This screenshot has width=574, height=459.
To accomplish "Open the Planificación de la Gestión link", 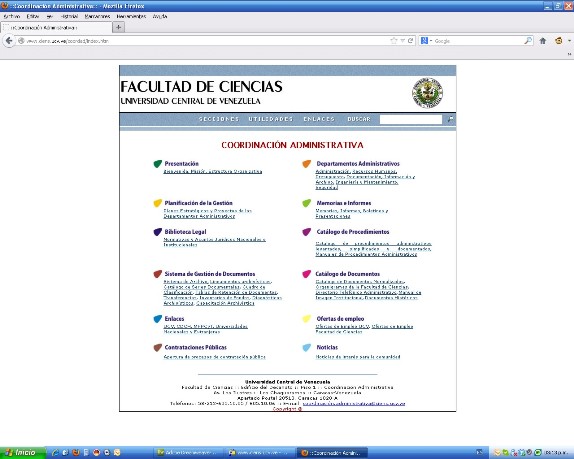I will point(198,203).
